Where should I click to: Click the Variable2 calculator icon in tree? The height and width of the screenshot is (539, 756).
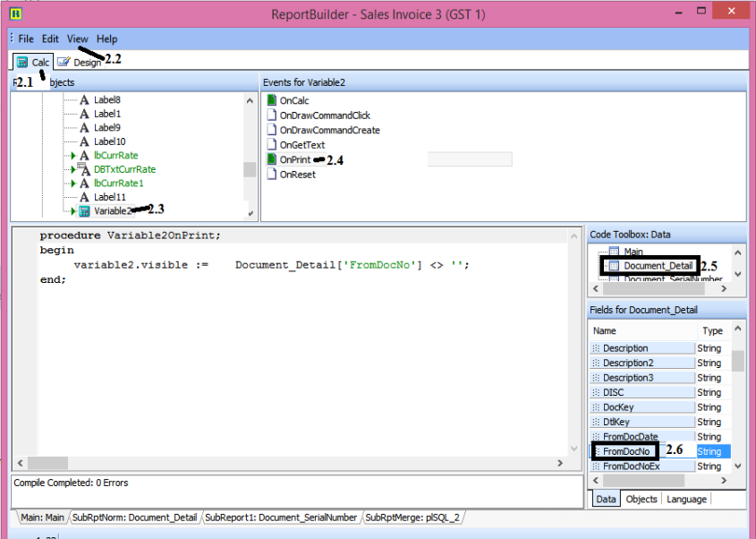tap(84, 211)
